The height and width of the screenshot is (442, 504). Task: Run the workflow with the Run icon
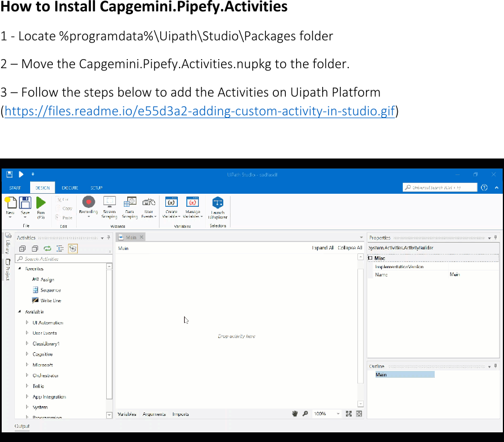40,203
